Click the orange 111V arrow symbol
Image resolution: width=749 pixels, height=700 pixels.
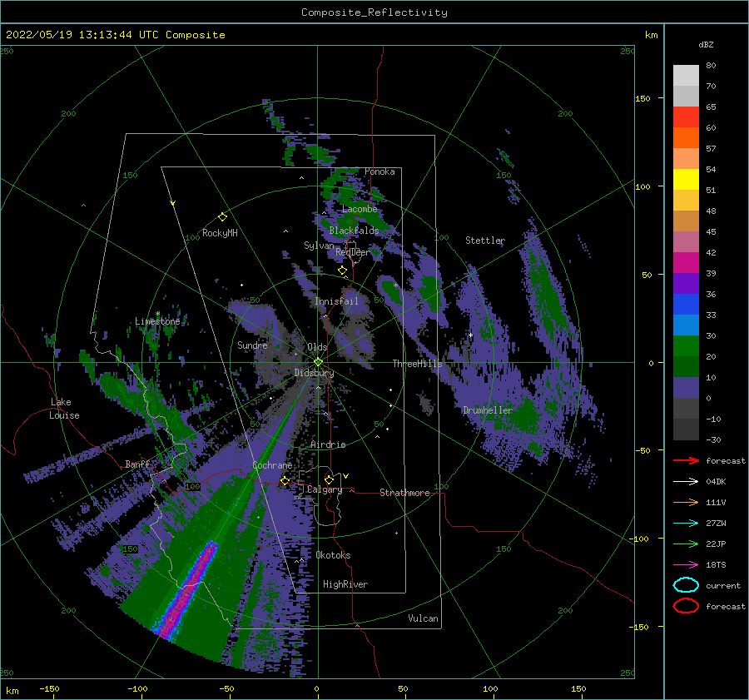(x=686, y=502)
